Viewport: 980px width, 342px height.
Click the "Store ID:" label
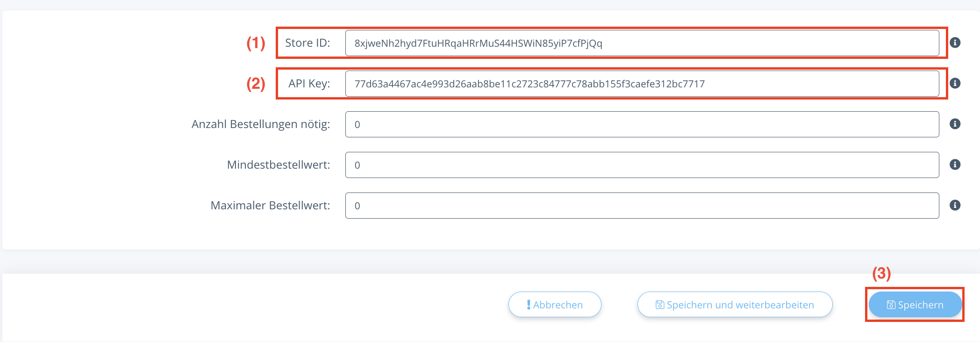coord(308,43)
